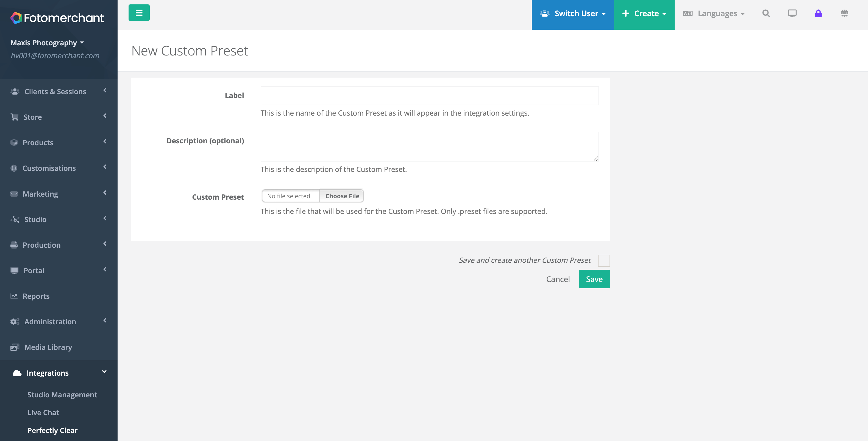Click the Fotomerchant logo
The height and width of the screenshot is (441, 868).
[57, 18]
